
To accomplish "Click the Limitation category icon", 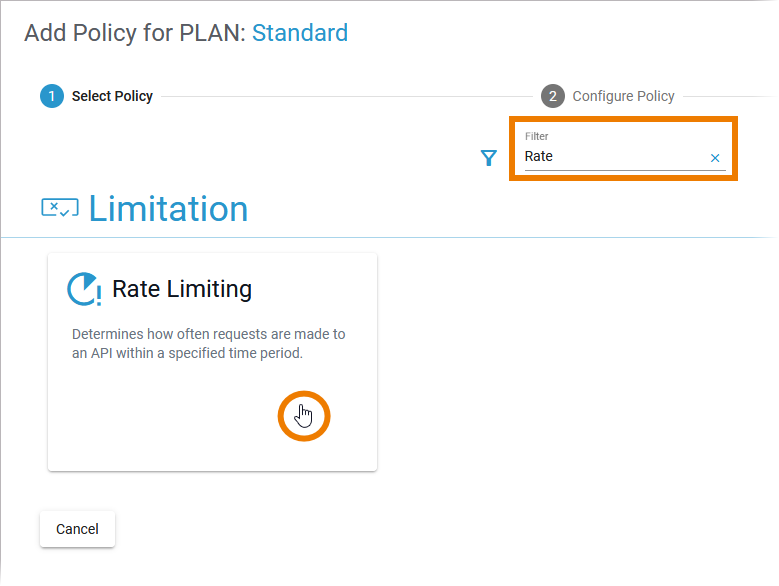I will pyautogui.click(x=60, y=208).
